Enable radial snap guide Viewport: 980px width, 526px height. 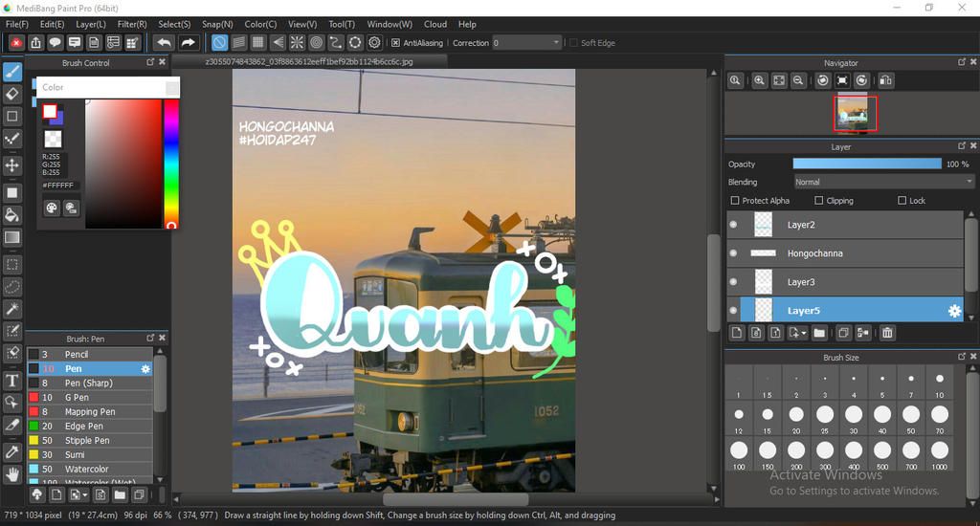pos(297,42)
